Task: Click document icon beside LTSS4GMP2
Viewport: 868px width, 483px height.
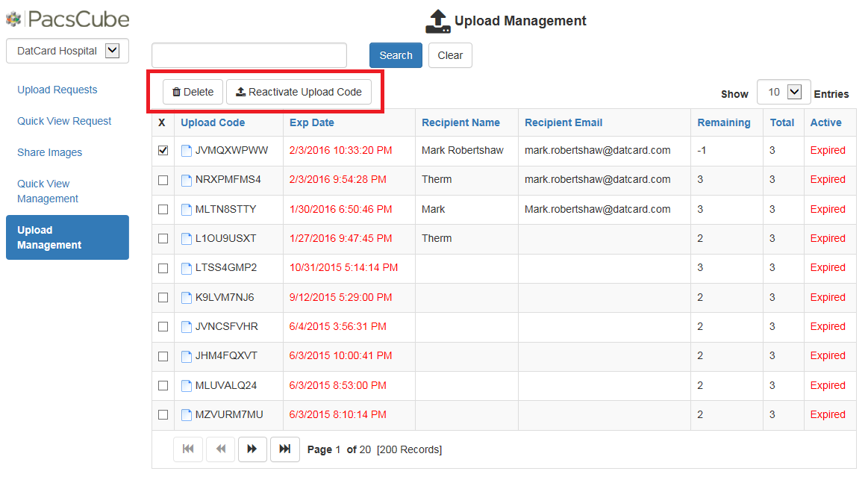Action: coord(187,268)
